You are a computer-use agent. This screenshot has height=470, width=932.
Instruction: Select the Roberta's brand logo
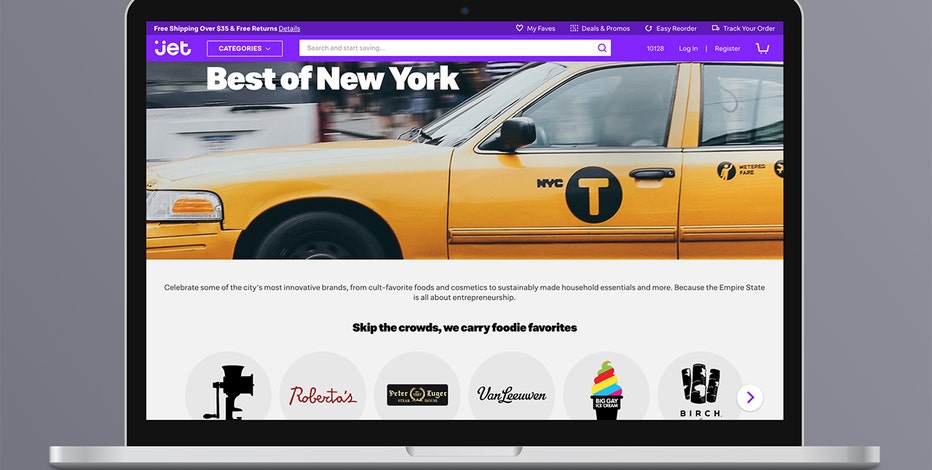(x=323, y=387)
